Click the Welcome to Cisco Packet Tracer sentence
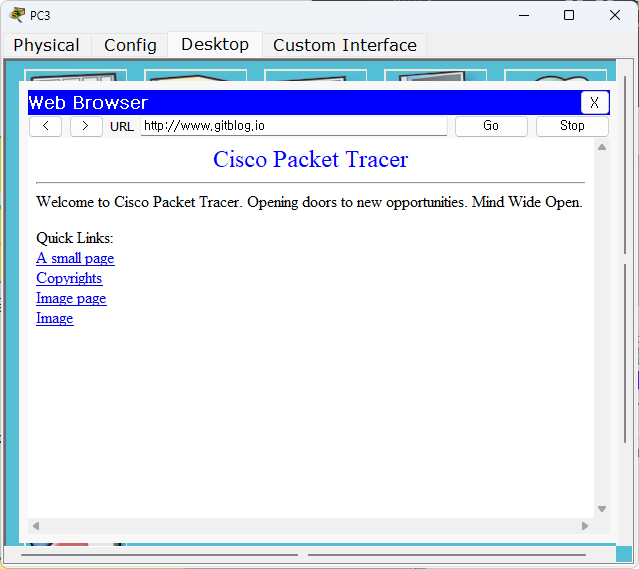The height and width of the screenshot is (569, 639). coord(309,203)
